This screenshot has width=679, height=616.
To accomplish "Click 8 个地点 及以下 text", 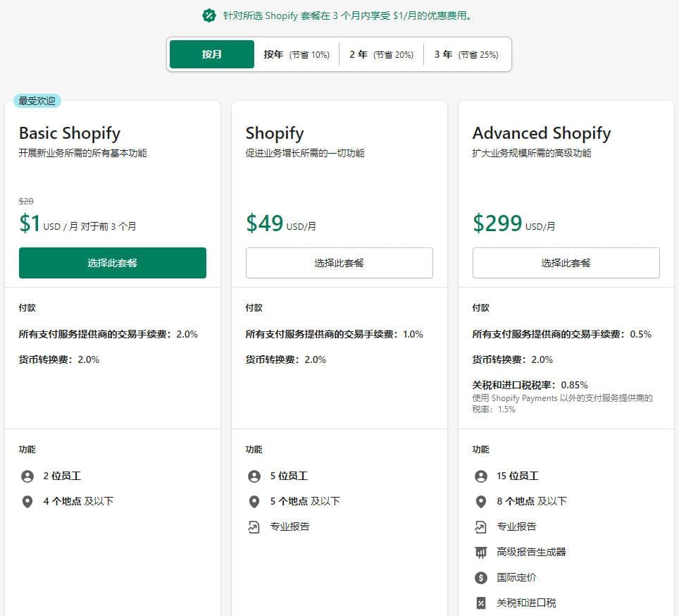I will point(532,502).
